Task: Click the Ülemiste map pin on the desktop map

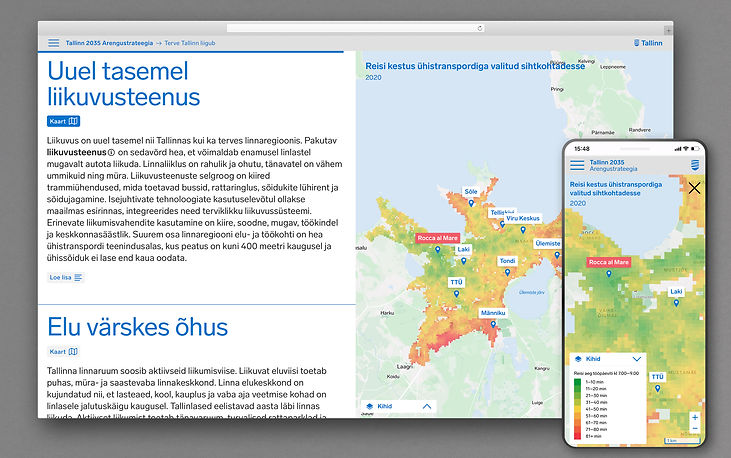Action: point(557,255)
